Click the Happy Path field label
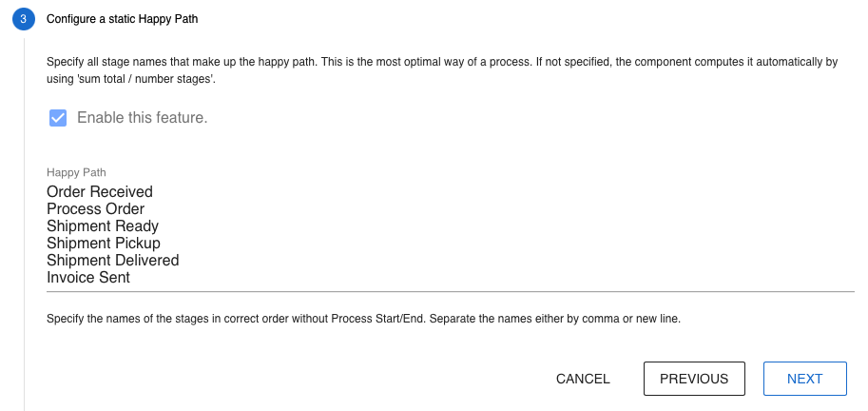The height and width of the screenshot is (411, 868). point(76,172)
